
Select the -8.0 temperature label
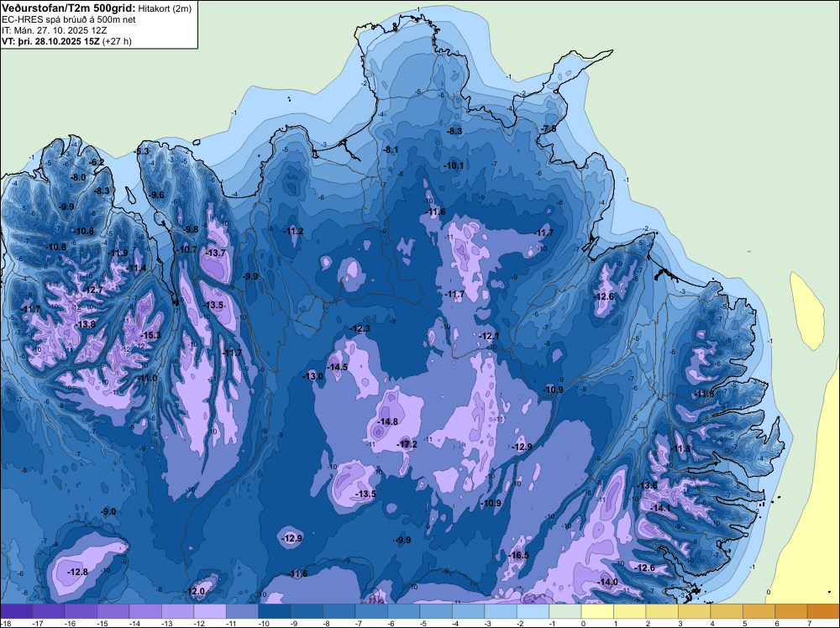[78, 177]
